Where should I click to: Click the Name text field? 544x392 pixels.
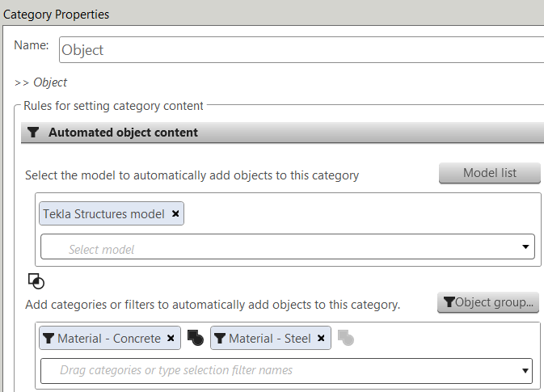301,49
